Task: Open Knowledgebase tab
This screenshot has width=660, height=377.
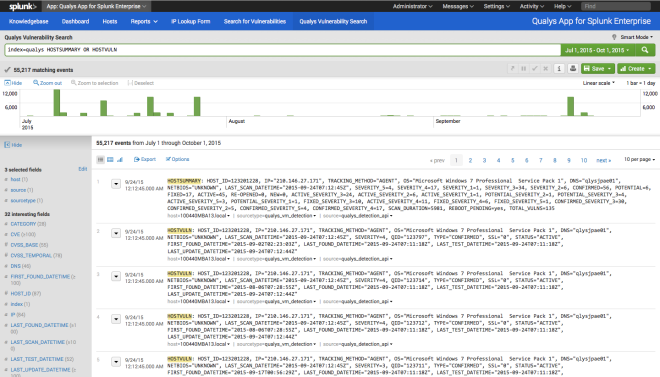Action: click(x=29, y=21)
